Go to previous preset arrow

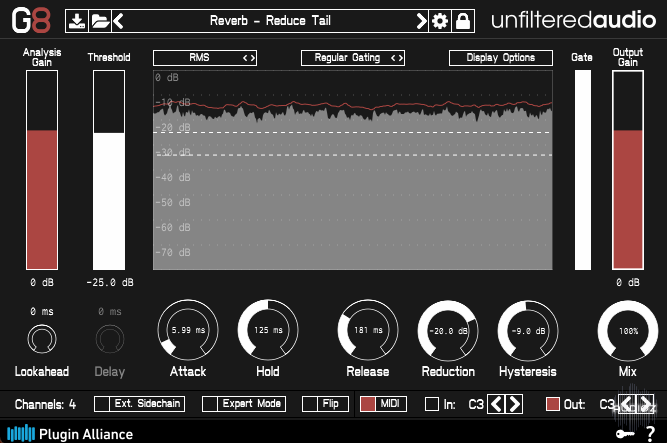118,21
